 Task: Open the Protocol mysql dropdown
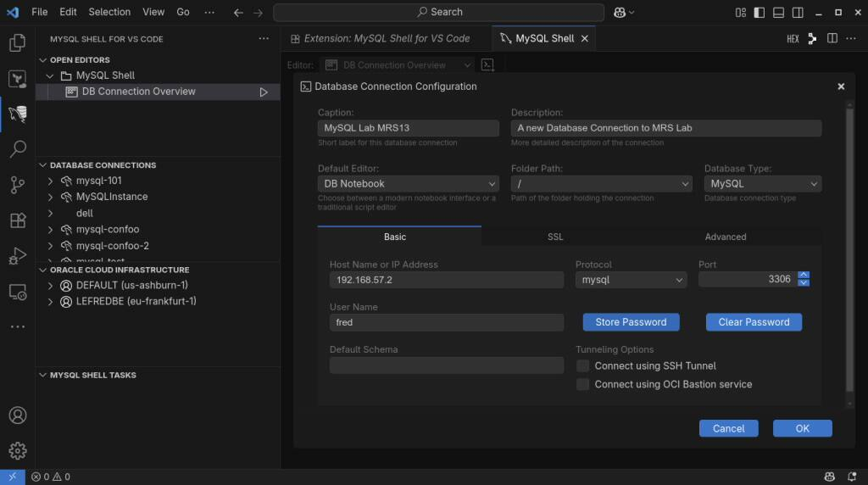pos(631,280)
